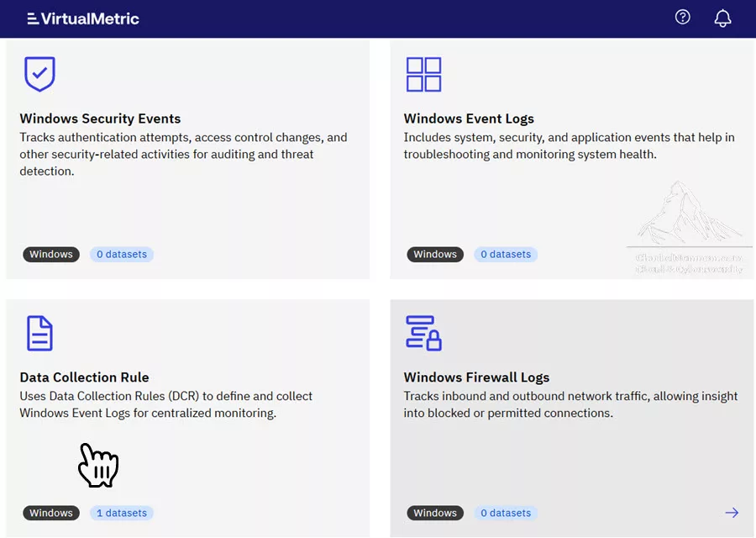Click the 0 datasets badge on Windows Event Logs

(506, 254)
